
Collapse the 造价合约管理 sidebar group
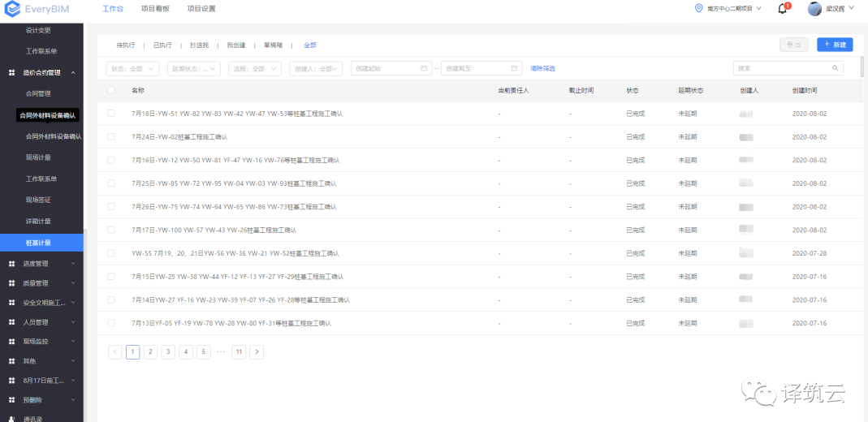[x=73, y=72]
